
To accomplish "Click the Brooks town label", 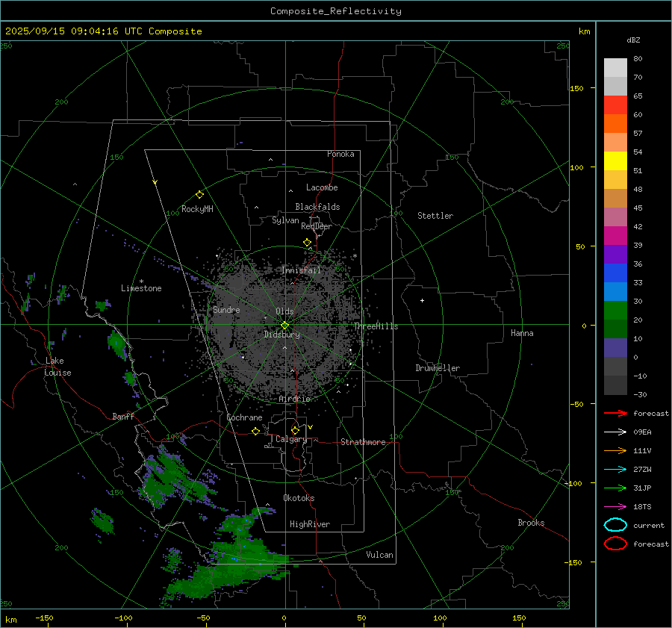I will tap(531, 523).
